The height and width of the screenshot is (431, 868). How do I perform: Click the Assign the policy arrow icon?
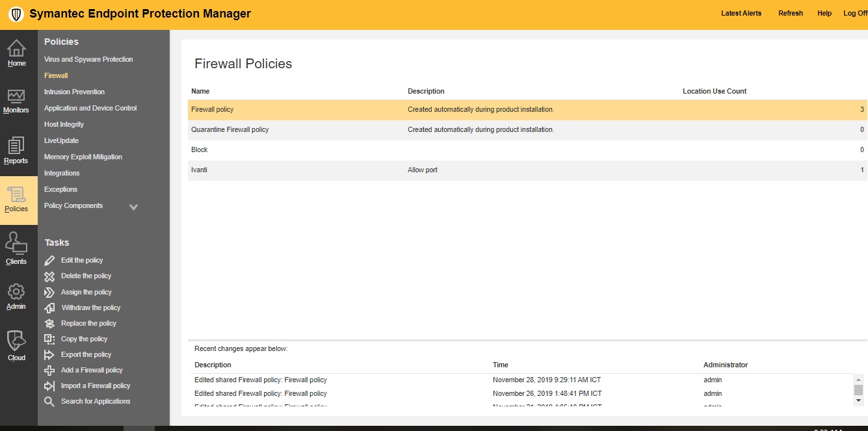pos(49,293)
